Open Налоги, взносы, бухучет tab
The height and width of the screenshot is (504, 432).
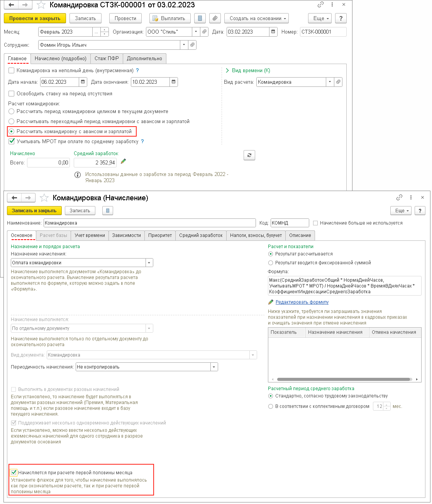click(256, 235)
